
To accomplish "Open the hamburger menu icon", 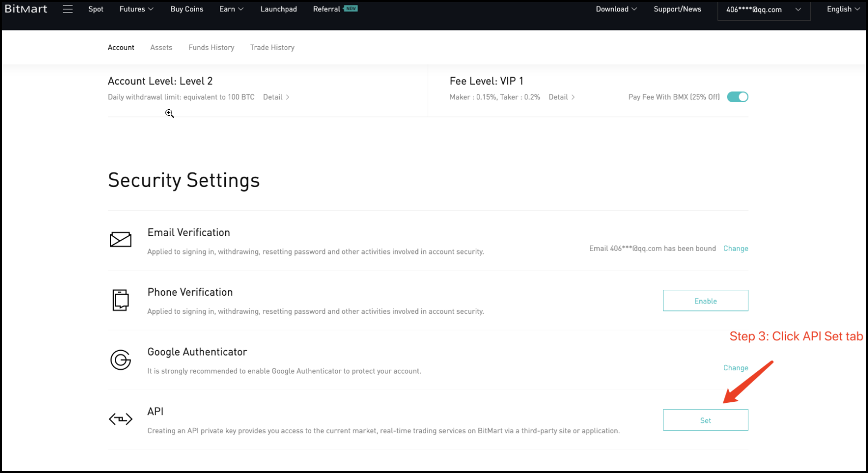I will pos(67,9).
